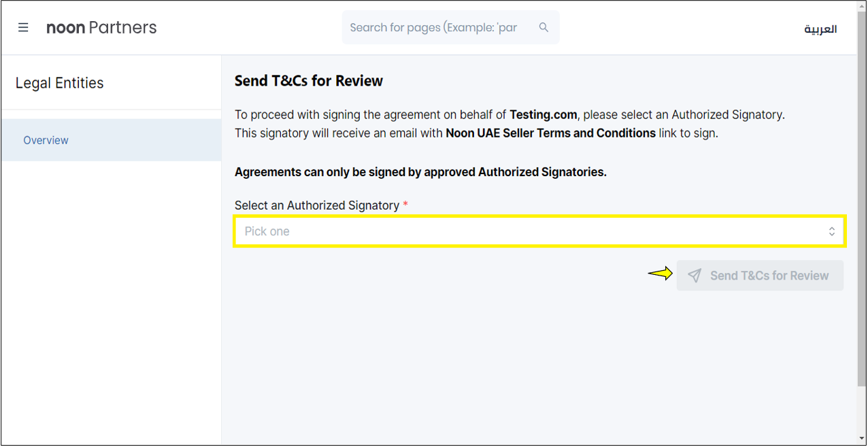Click the noon Partners logo
The width and height of the screenshot is (868, 447).
pos(101,28)
